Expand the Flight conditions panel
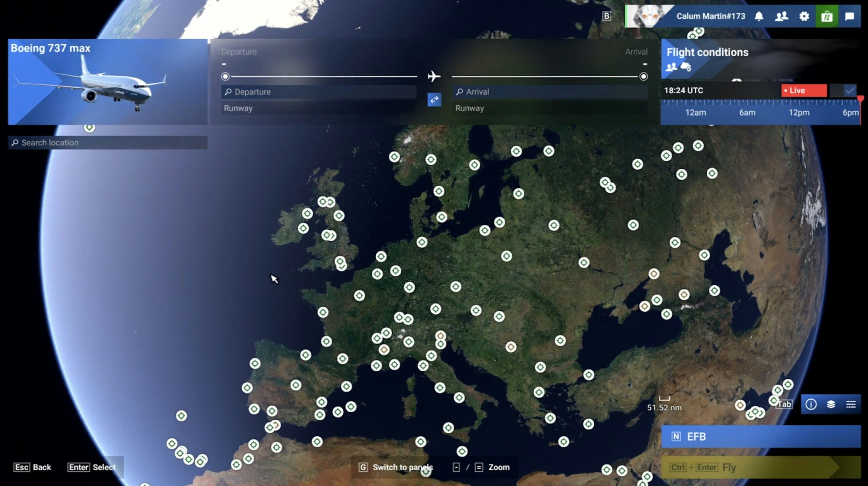 pos(707,52)
